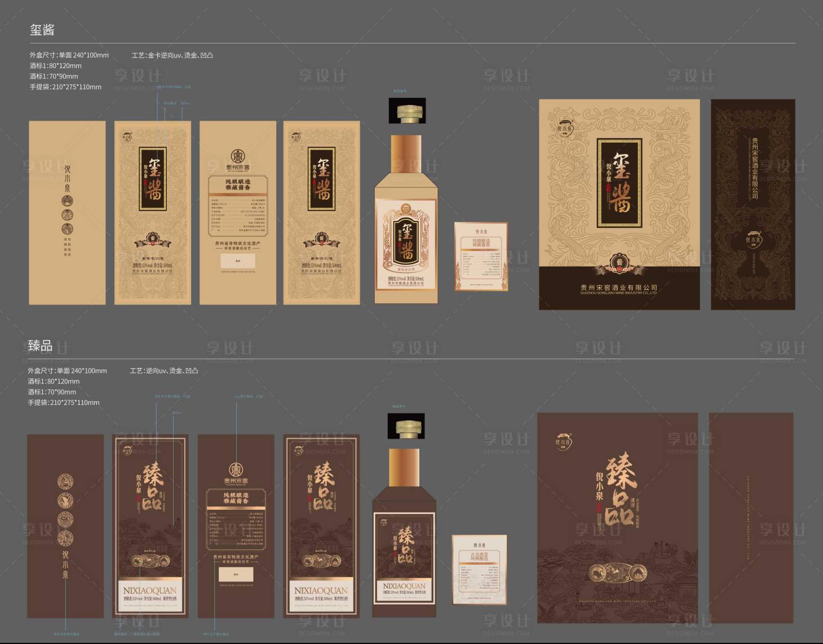Click large 玺酱 calligraphy on the gift bag
This screenshot has width=823, height=644.
(x=621, y=182)
